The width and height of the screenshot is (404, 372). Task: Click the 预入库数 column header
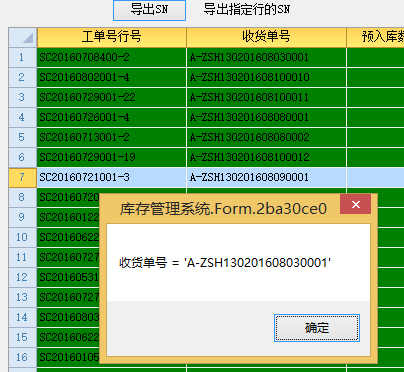375,37
